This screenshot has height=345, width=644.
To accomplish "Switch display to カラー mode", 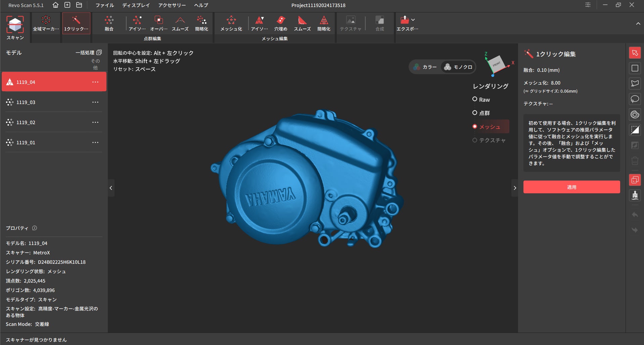I will (425, 67).
